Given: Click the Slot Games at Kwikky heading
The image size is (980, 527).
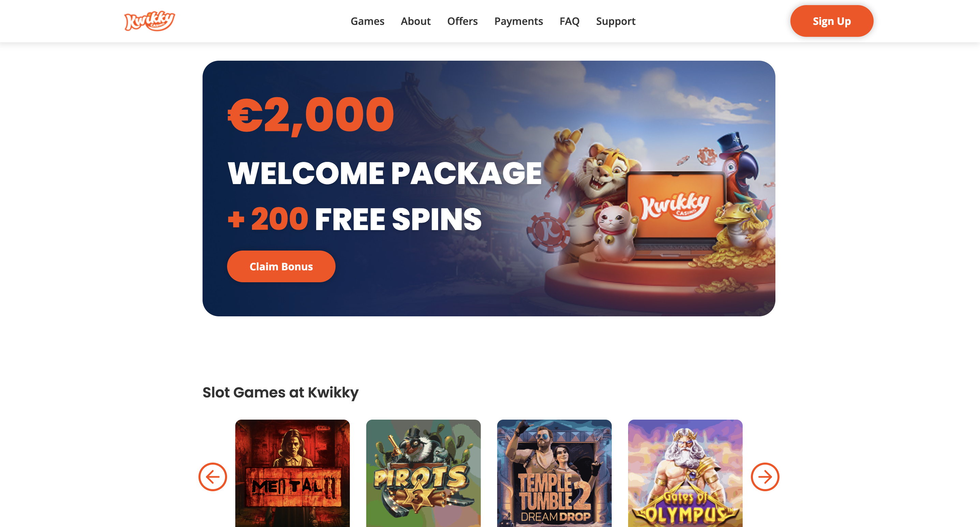Looking at the screenshot, I should [280, 392].
